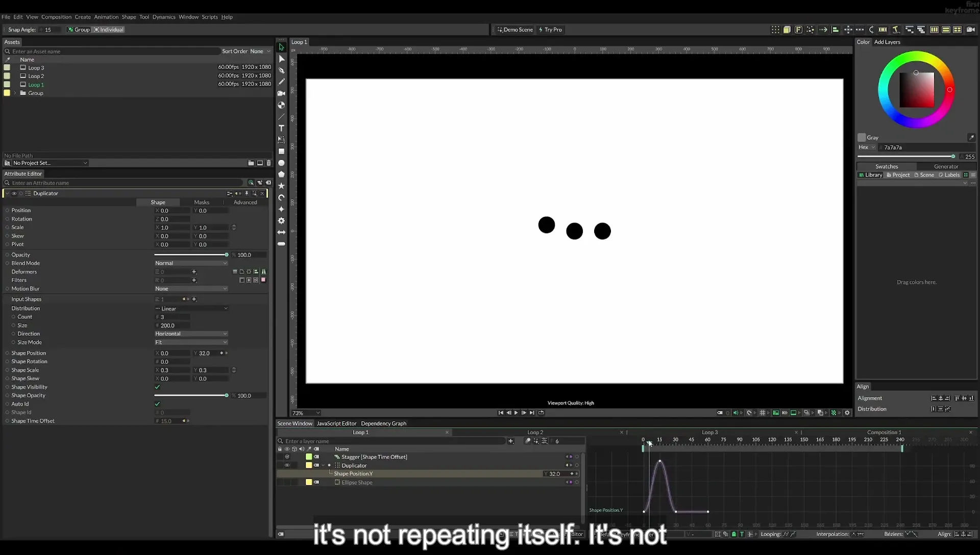980x555 pixels.
Task: Click the Try Pro button
Action: [x=550, y=30]
